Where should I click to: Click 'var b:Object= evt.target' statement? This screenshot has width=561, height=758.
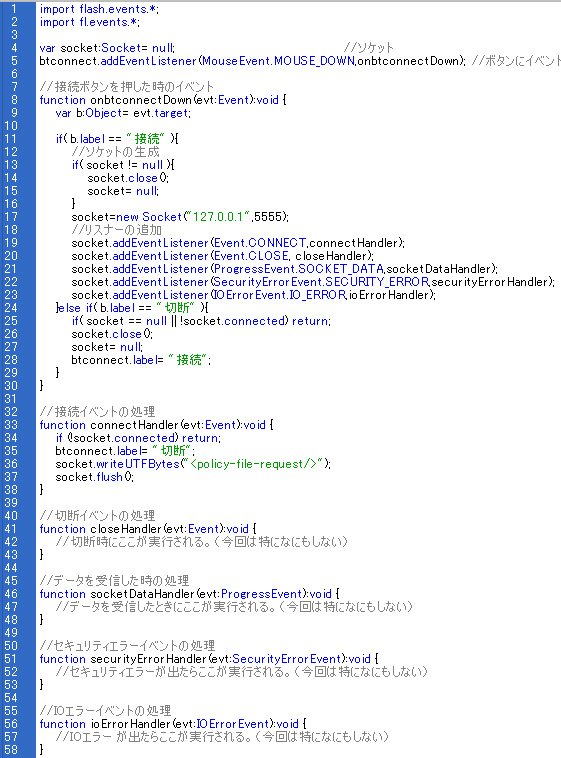123,113
